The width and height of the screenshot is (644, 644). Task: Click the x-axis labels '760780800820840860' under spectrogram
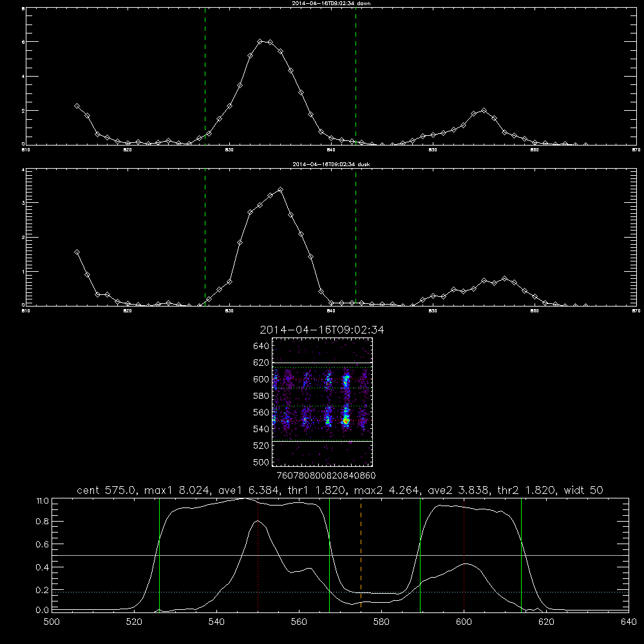tap(326, 475)
